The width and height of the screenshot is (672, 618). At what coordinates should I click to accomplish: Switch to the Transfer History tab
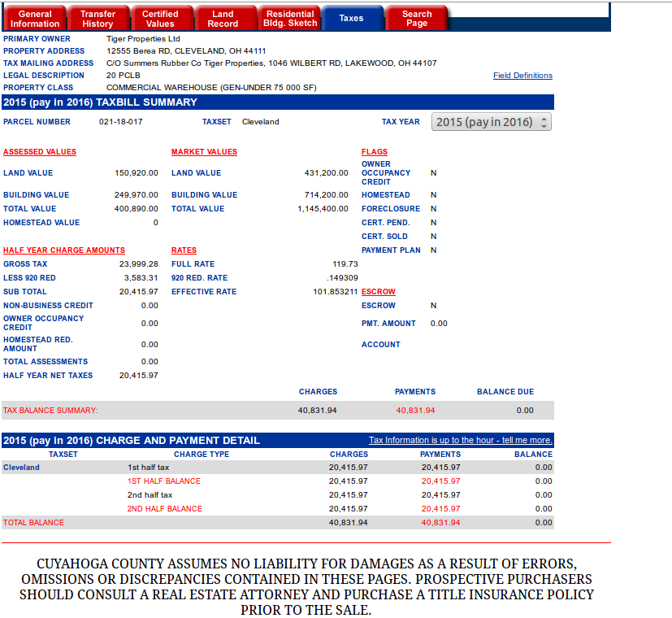98,19
